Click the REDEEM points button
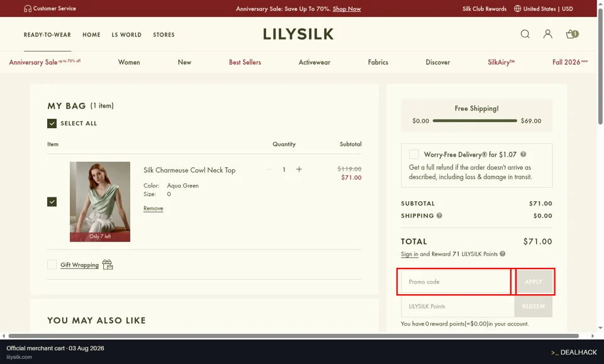This screenshot has width=604, height=364. pos(534,306)
